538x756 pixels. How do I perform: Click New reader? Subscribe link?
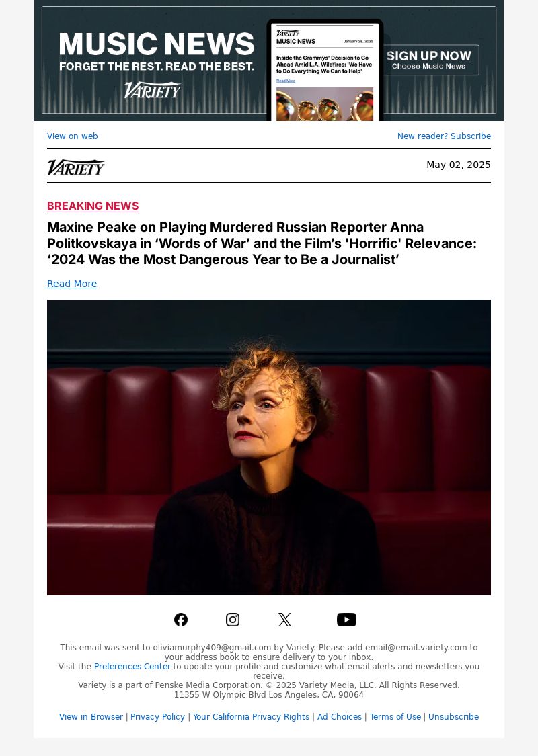pyautogui.click(x=444, y=136)
